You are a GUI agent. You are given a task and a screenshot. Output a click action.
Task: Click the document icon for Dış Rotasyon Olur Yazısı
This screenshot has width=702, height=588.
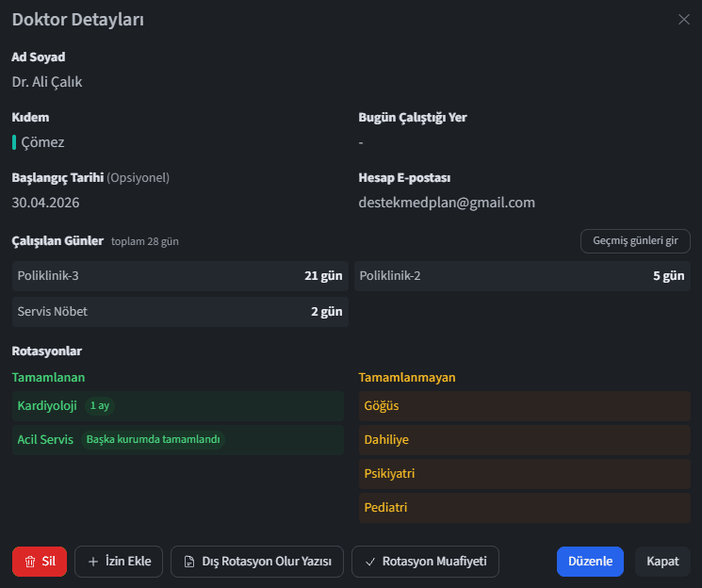coord(189,562)
